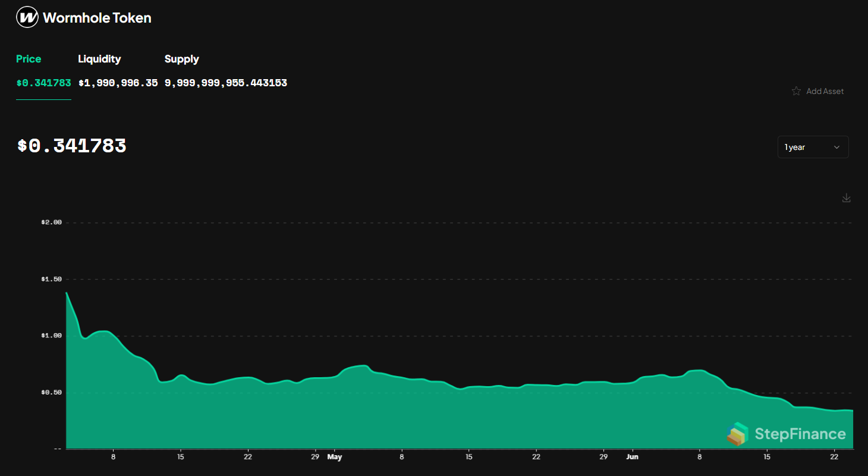Screen dimensions: 868x476
Task: Select the Price tab
Action: coord(29,59)
